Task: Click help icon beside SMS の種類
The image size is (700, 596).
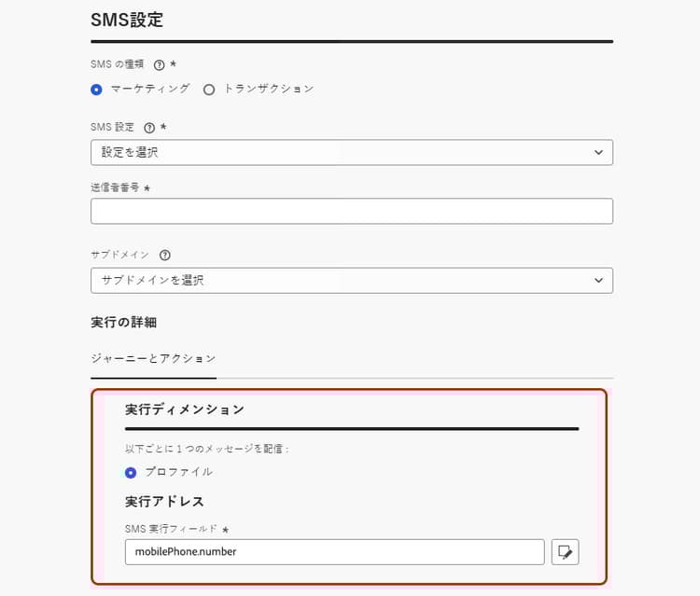Action: 159,65
